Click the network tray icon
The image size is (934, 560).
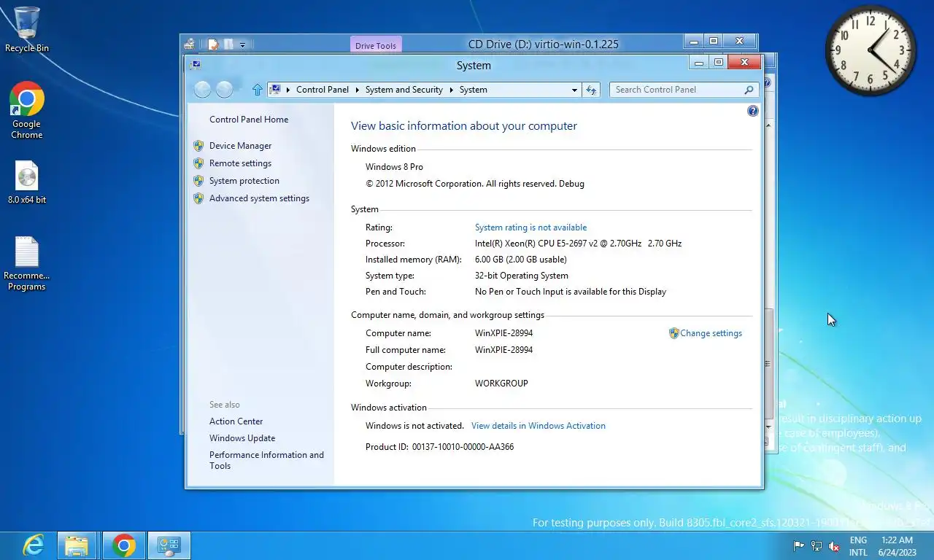click(x=817, y=546)
